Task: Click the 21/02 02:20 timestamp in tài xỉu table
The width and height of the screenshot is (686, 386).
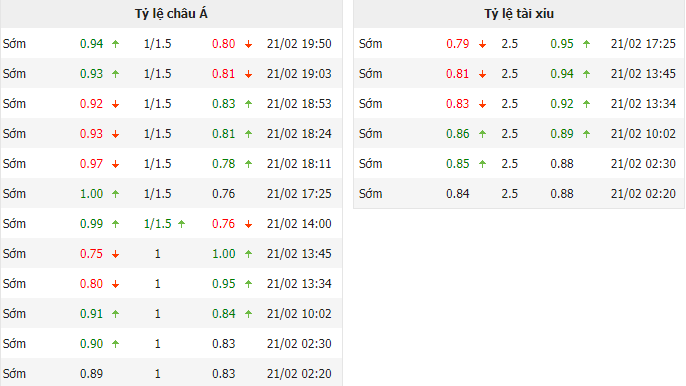Action: (643, 194)
